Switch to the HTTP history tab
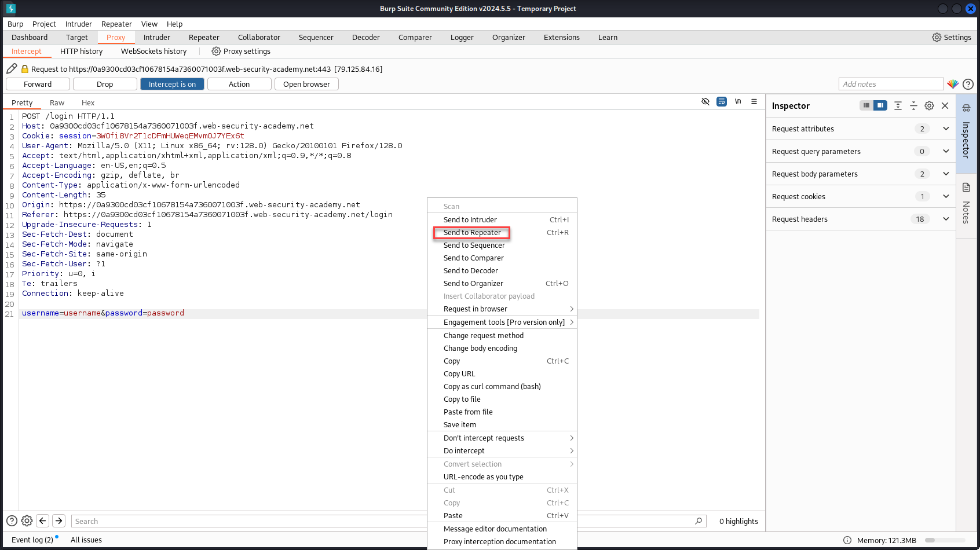The width and height of the screenshot is (980, 550). point(81,51)
